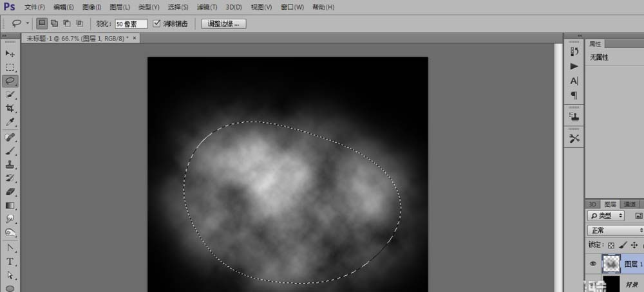The width and height of the screenshot is (644, 292).
Task: Toggle the 消除锯齿 anti-alias checkbox
Action: [157, 24]
